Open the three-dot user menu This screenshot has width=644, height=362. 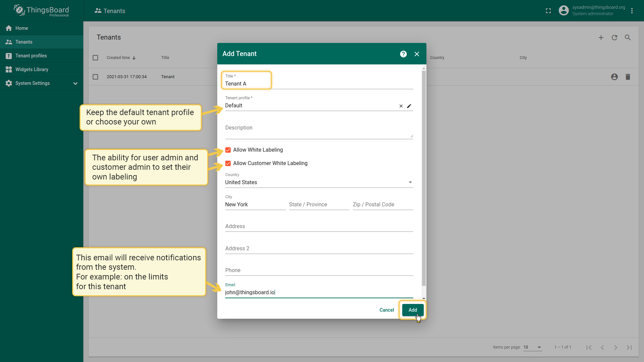(x=632, y=11)
